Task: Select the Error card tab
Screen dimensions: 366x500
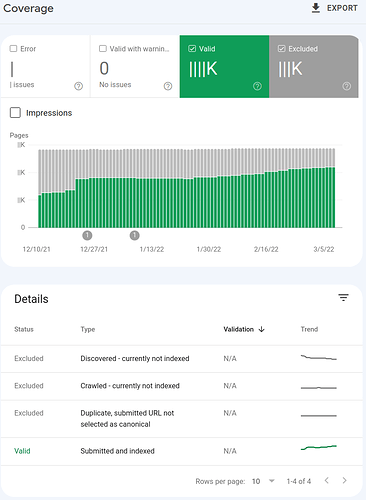Action: (x=45, y=66)
